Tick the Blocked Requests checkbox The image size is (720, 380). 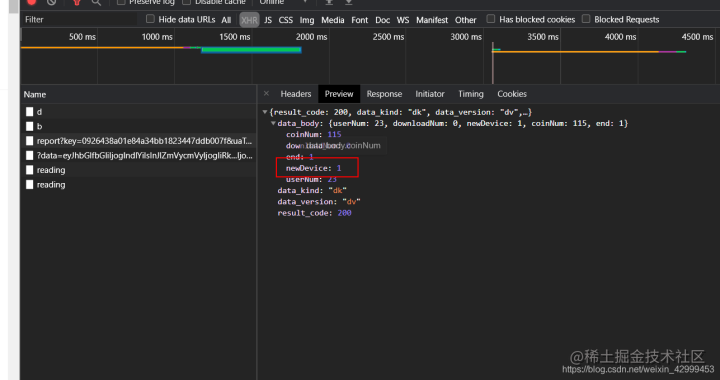(x=586, y=19)
